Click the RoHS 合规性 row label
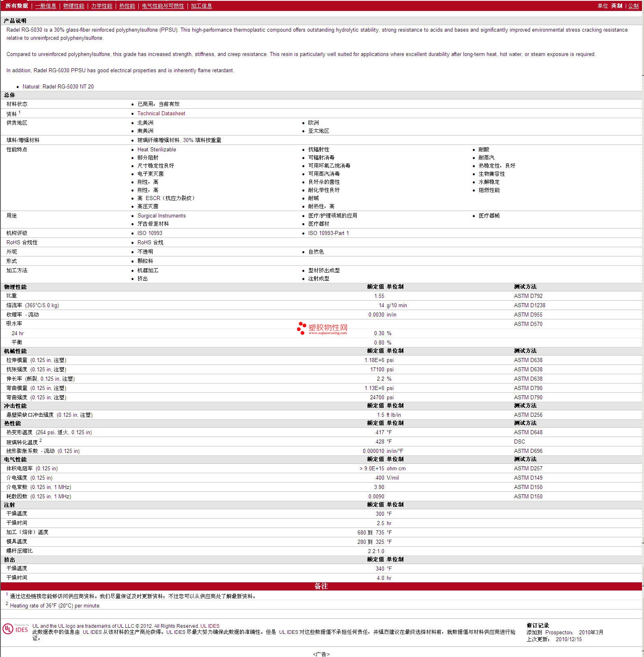This screenshot has width=644, height=657. [22, 242]
